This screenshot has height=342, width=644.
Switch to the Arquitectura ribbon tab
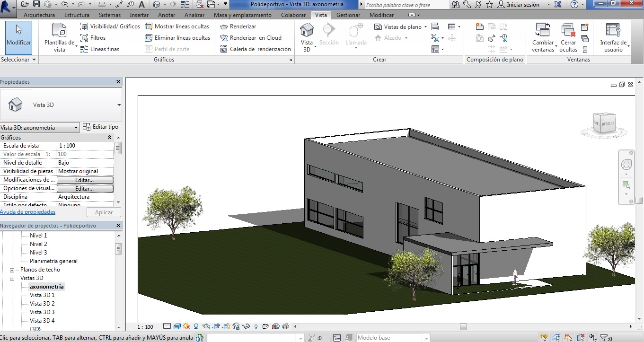[39, 15]
